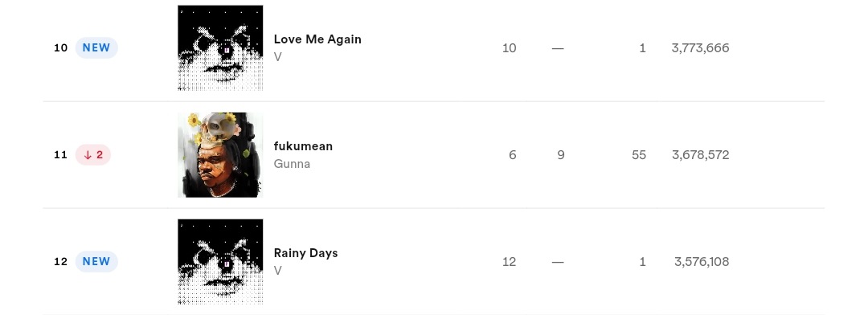Viewport: 868px width, 315px height.
Task: Click the NEW badge for rank 10
Action: click(x=96, y=47)
